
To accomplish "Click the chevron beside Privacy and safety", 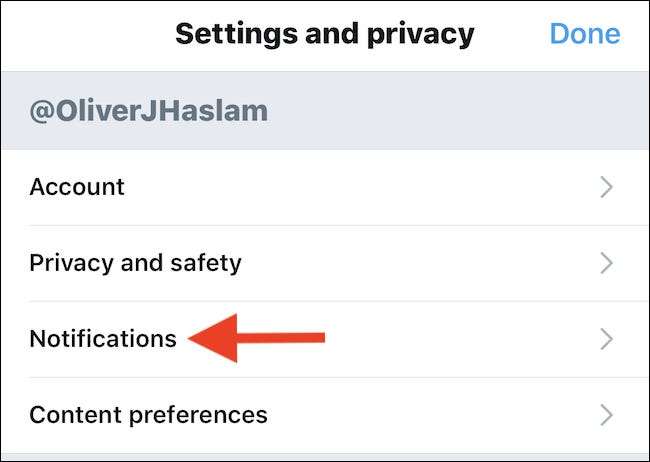I will 605,263.
